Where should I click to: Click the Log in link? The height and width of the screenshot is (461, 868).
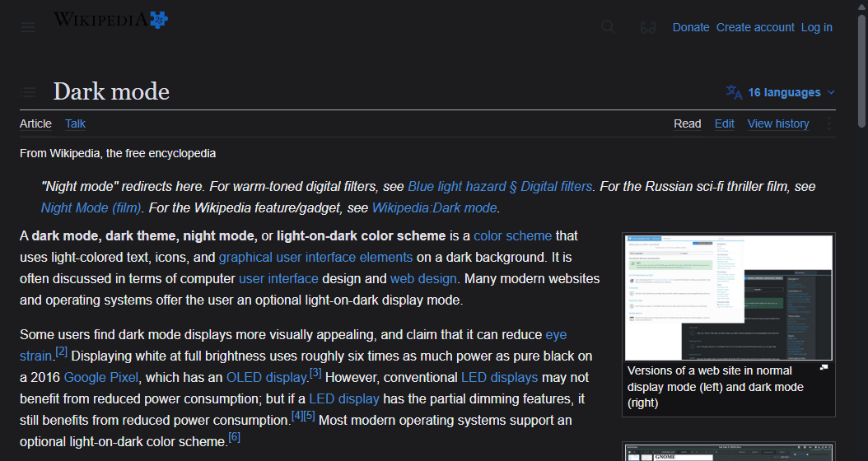click(816, 27)
